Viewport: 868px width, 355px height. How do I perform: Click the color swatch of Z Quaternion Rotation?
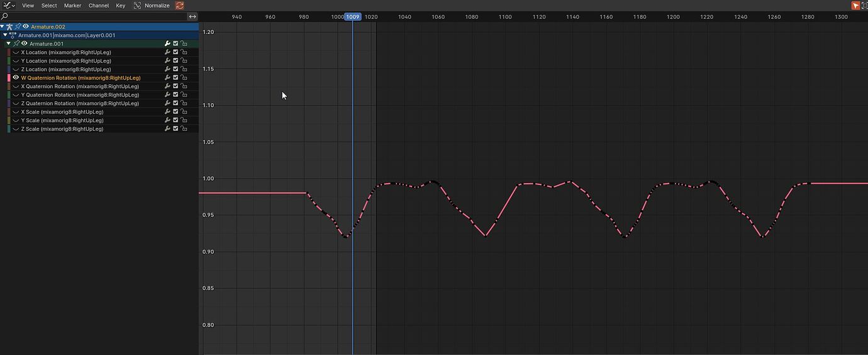(9, 103)
